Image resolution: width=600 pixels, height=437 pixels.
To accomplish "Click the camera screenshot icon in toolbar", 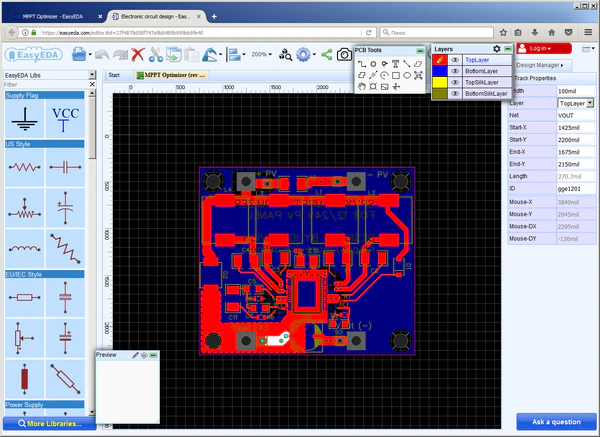I will coord(343,54).
